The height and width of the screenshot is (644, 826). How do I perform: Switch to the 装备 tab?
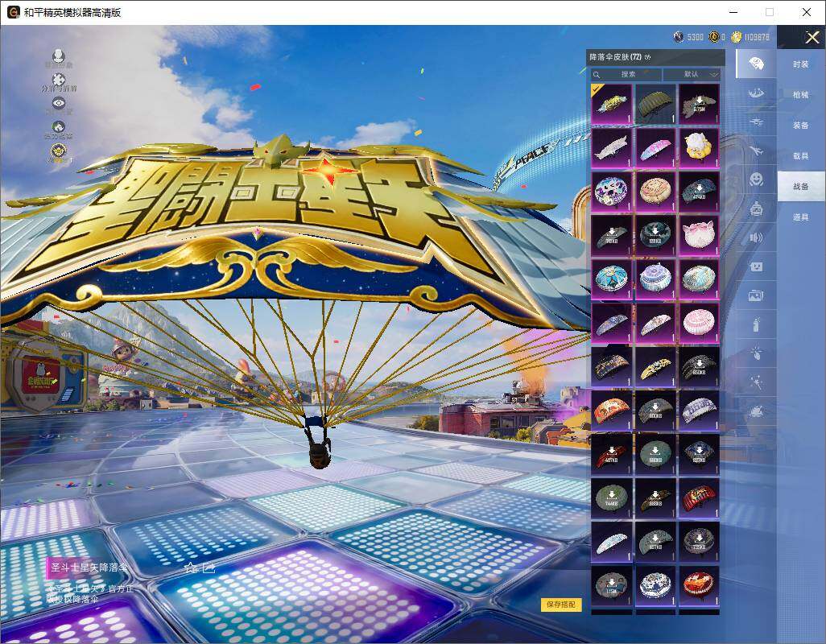(801, 126)
